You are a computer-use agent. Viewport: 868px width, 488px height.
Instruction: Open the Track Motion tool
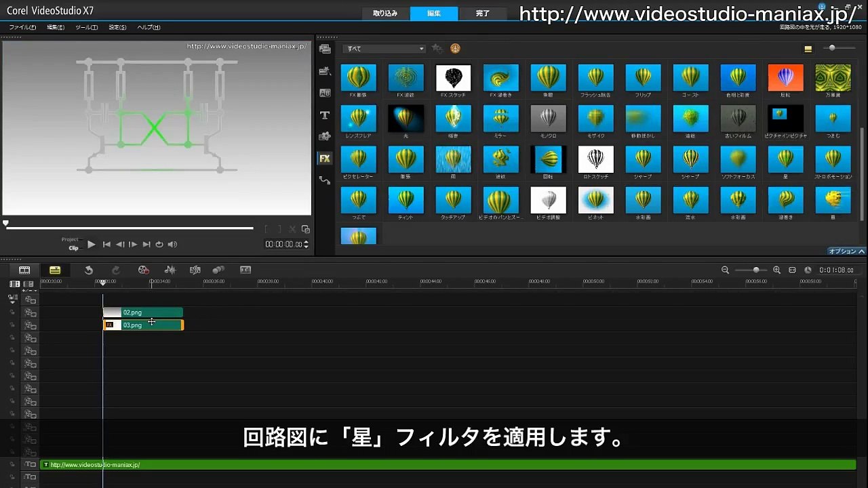tap(218, 270)
